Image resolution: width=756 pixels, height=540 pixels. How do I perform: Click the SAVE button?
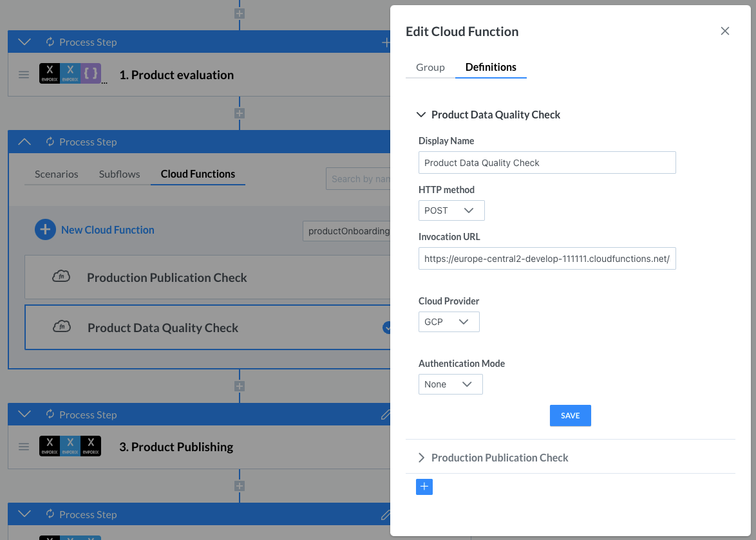(570, 416)
